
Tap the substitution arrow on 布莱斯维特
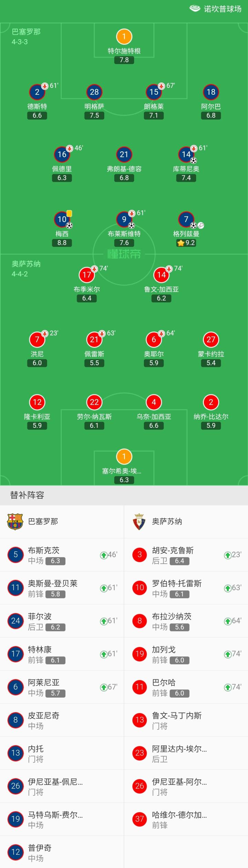coord(132,213)
